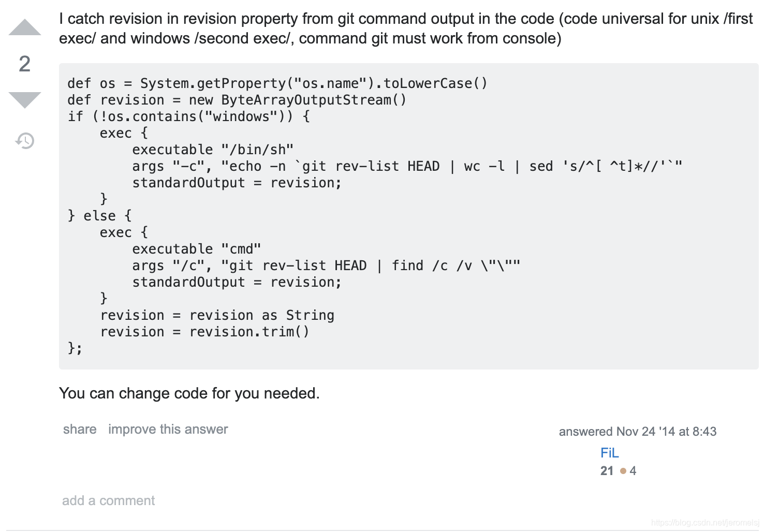Screen dimensions: 764x532
Task: Click the def os System.getProperty code line
Action: coord(277,83)
